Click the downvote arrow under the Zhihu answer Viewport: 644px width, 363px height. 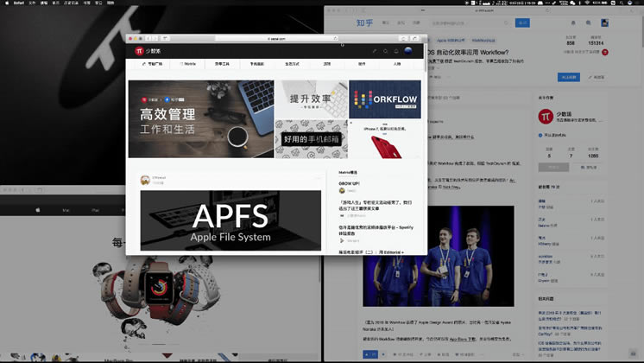tap(383, 354)
